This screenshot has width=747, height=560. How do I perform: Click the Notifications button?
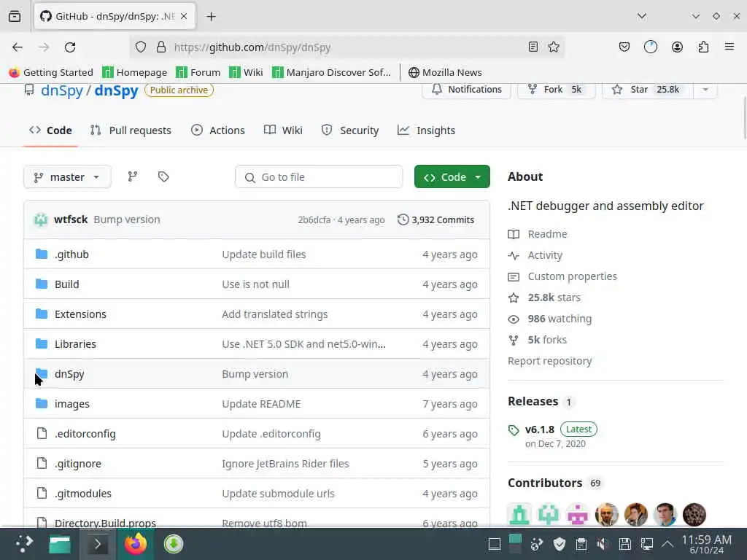tap(466, 90)
